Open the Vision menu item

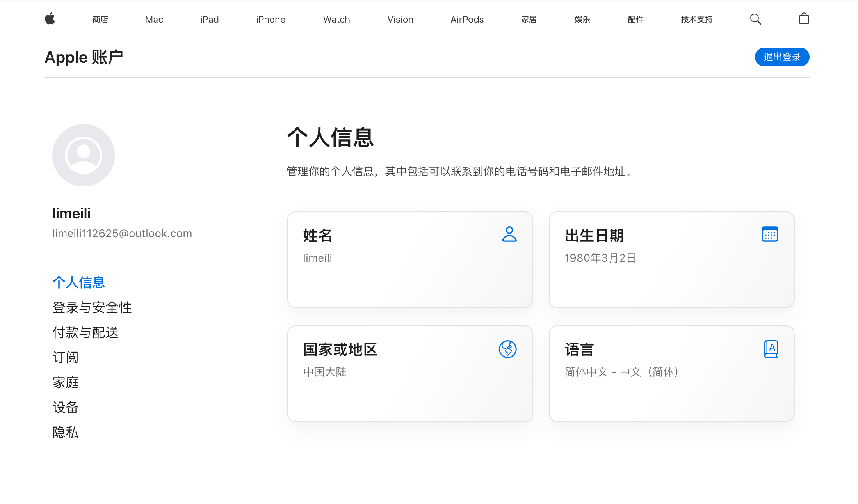401,19
